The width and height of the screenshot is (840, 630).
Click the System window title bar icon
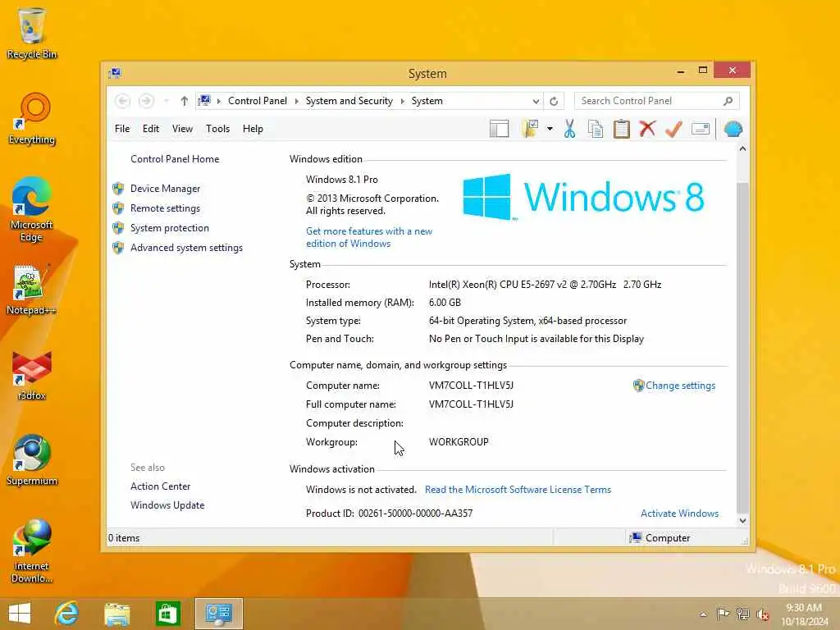(115, 73)
